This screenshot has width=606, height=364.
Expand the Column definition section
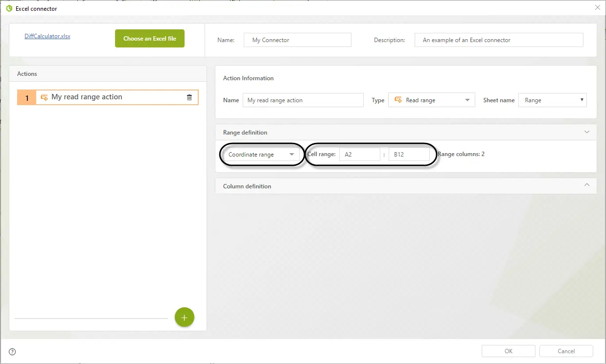pyautogui.click(x=587, y=185)
